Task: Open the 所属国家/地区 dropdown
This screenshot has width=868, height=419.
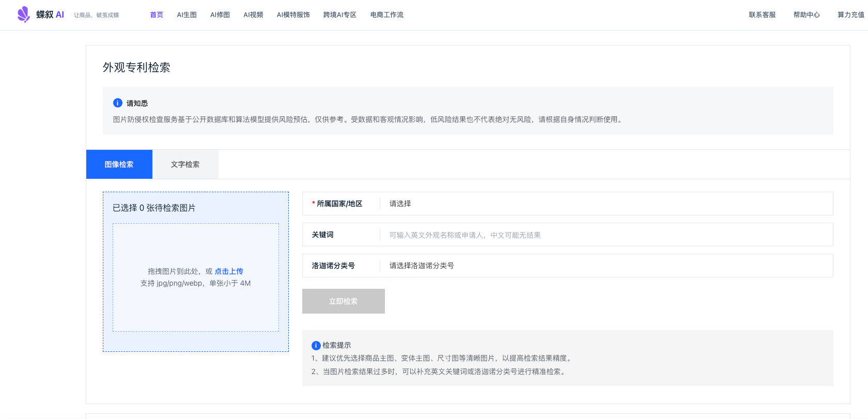Action: pyautogui.click(x=568, y=204)
